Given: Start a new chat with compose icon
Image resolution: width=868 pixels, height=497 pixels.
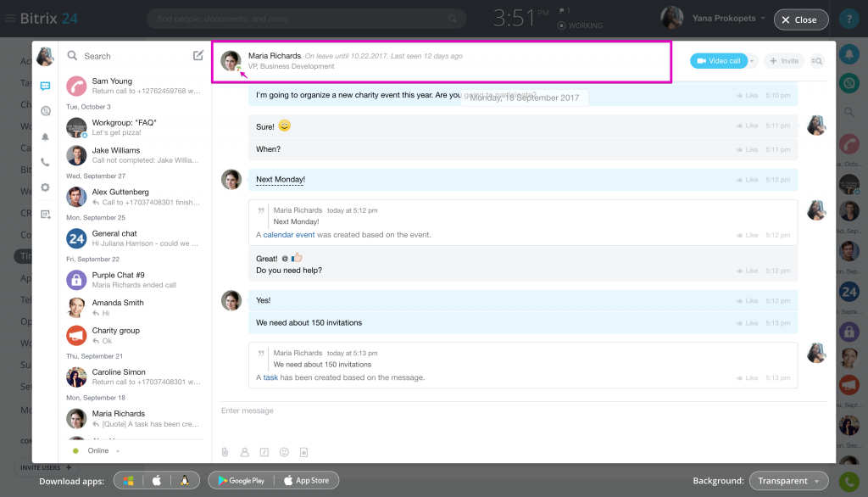Looking at the screenshot, I should tap(198, 55).
